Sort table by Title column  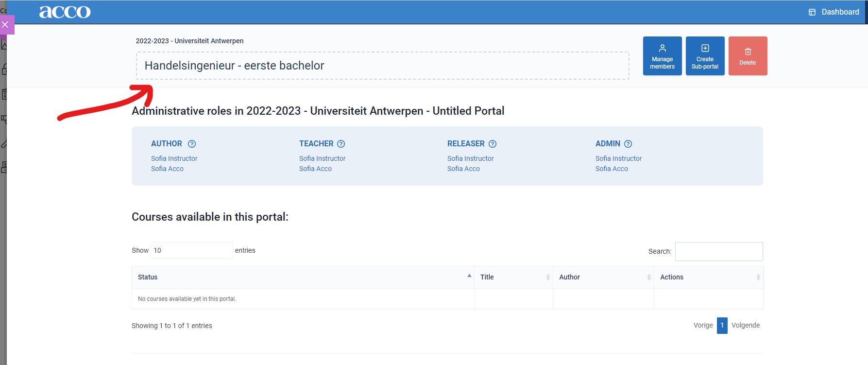coord(514,277)
